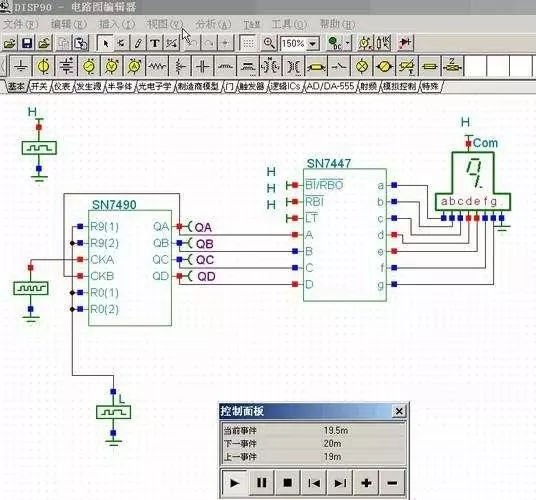Screen dimensions: 536x500
Task: Select the SN7490 counter chip
Action: click(130, 268)
